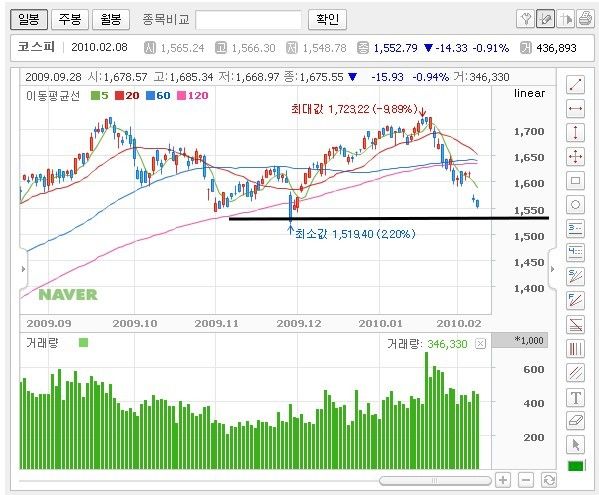Print the chart with the printer icon

pyautogui.click(x=585, y=19)
